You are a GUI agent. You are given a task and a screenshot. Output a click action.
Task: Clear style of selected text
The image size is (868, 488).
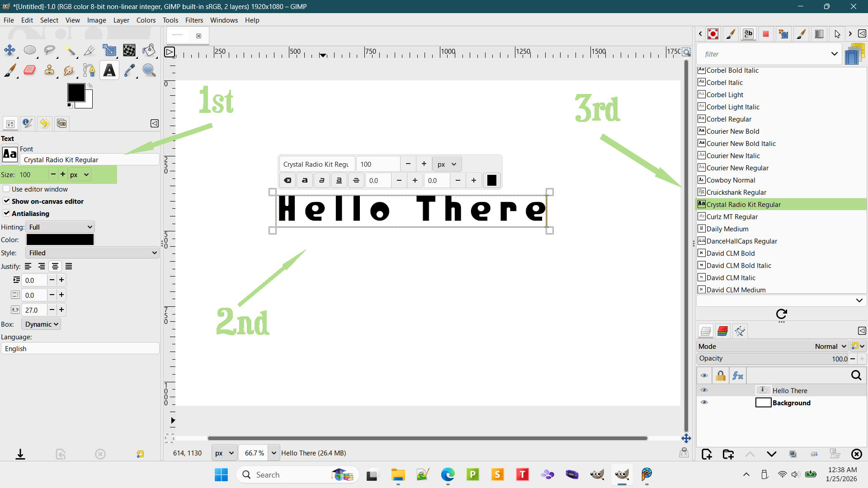tap(288, 180)
